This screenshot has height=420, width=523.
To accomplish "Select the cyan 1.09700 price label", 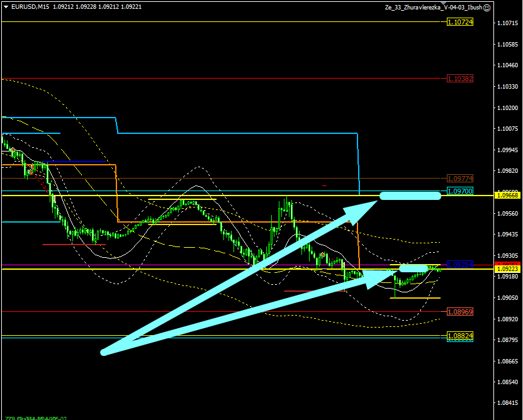I will [459, 191].
